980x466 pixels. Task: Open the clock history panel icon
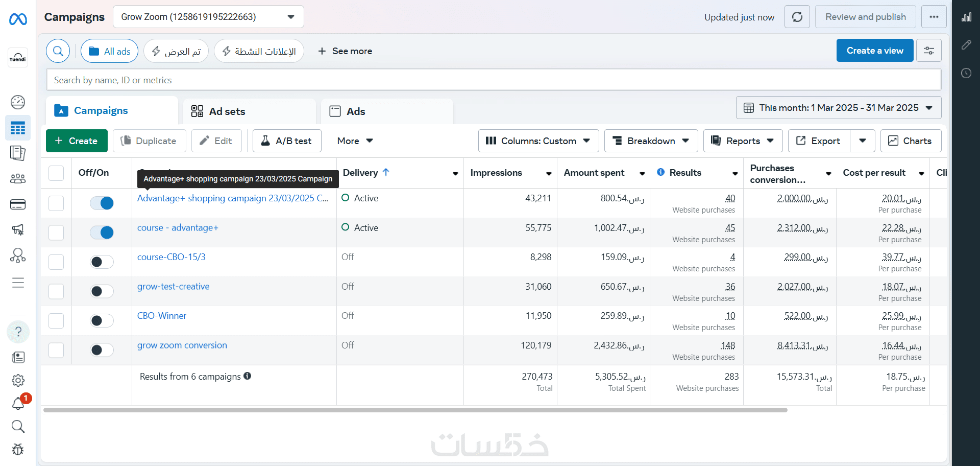click(x=966, y=73)
